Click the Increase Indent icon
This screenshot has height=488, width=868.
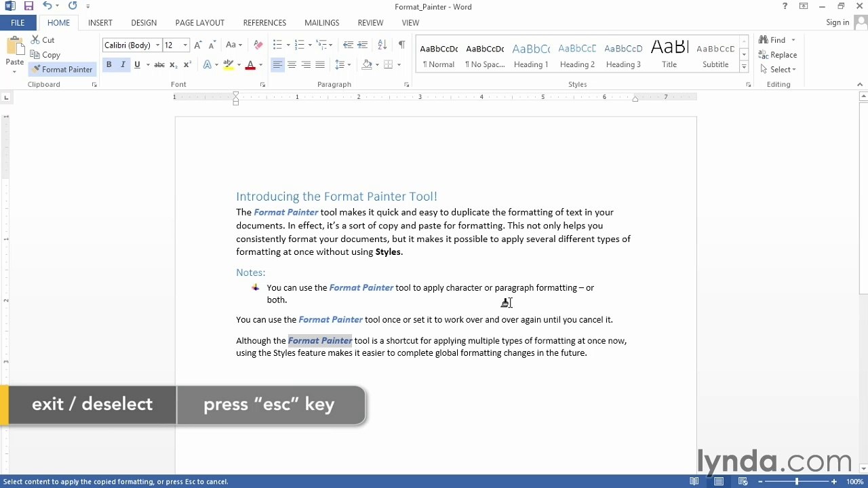363,45
